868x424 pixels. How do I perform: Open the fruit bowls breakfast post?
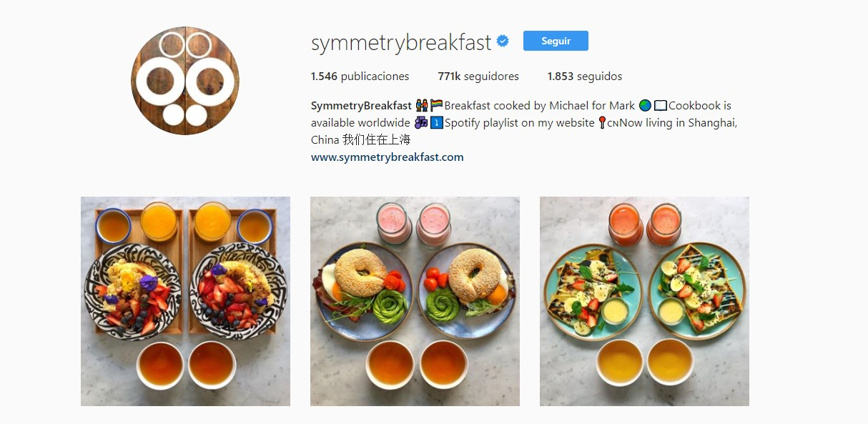185,301
